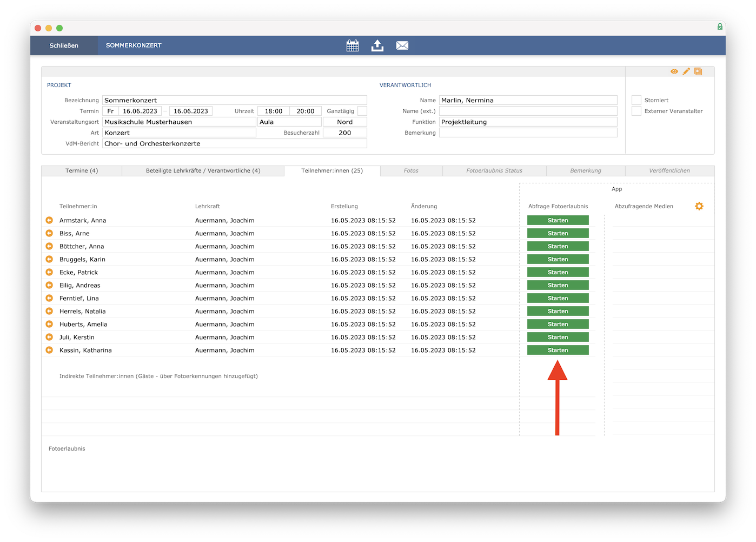Click VdM-Bericht field Chor- und Orchesterkonzerte
Viewport: 756px width, 542px height.
(x=235, y=143)
